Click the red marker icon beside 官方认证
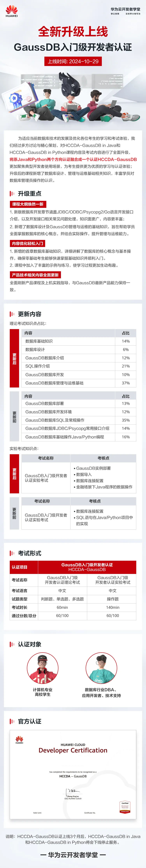Image resolution: width=146 pixels, height=868 pixels. click(x=12, y=721)
